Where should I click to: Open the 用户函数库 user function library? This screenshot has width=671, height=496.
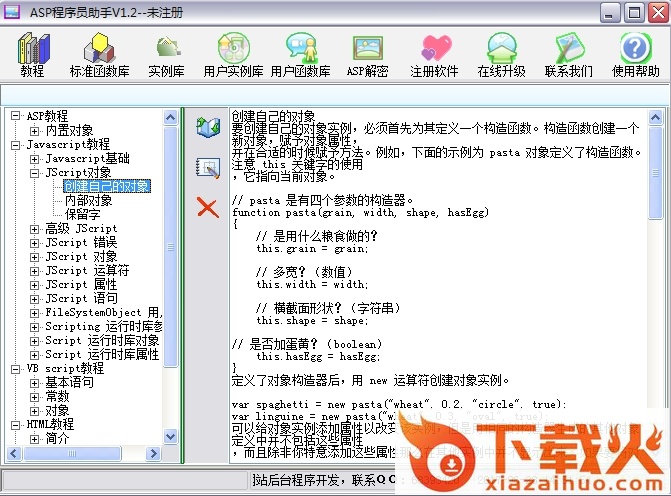tap(300, 50)
